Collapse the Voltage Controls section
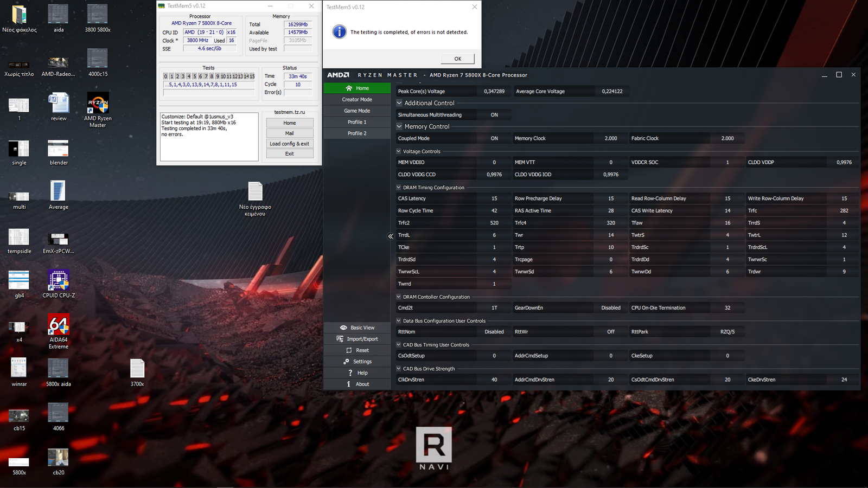Image resolution: width=868 pixels, height=488 pixels. [x=399, y=151]
